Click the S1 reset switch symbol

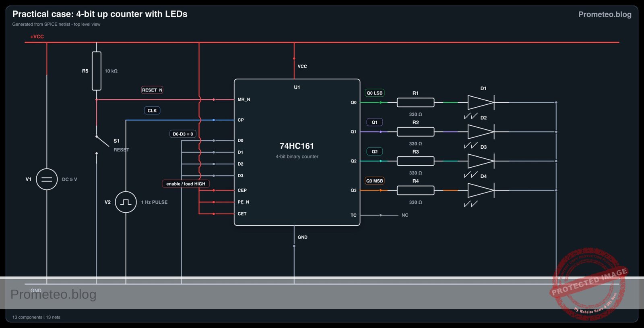[x=102, y=144]
